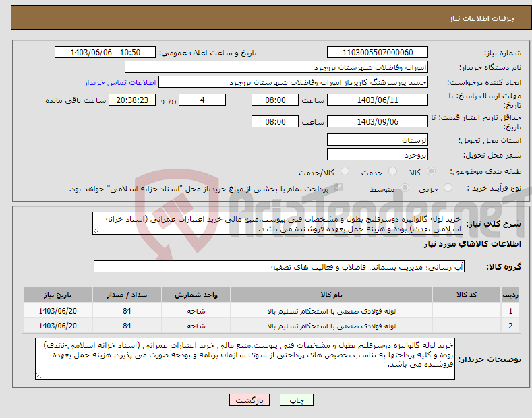Click the واحد شمارش column header
This screenshot has height=418, width=532.
(x=196, y=295)
